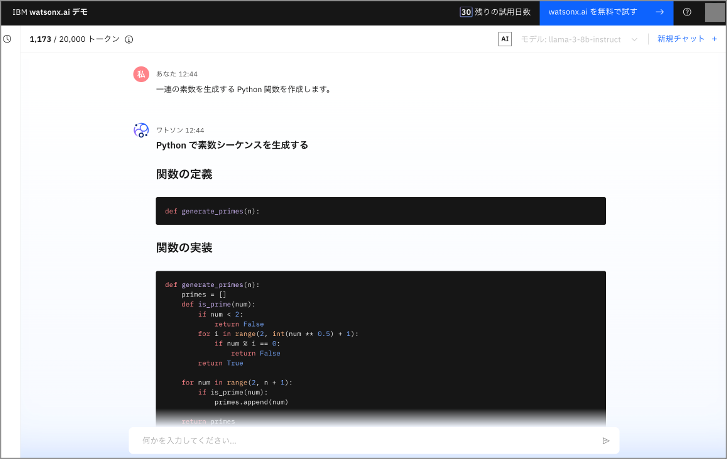727x459 pixels.
Task: Start a new chat with 新規チャット
Action: pyautogui.click(x=681, y=39)
